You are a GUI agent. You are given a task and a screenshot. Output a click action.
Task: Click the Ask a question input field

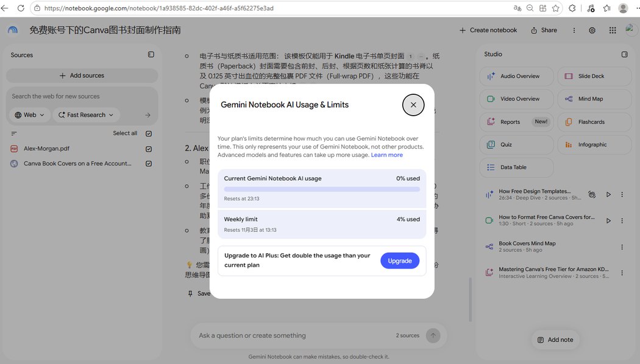pyautogui.click(x=294, y=335)
